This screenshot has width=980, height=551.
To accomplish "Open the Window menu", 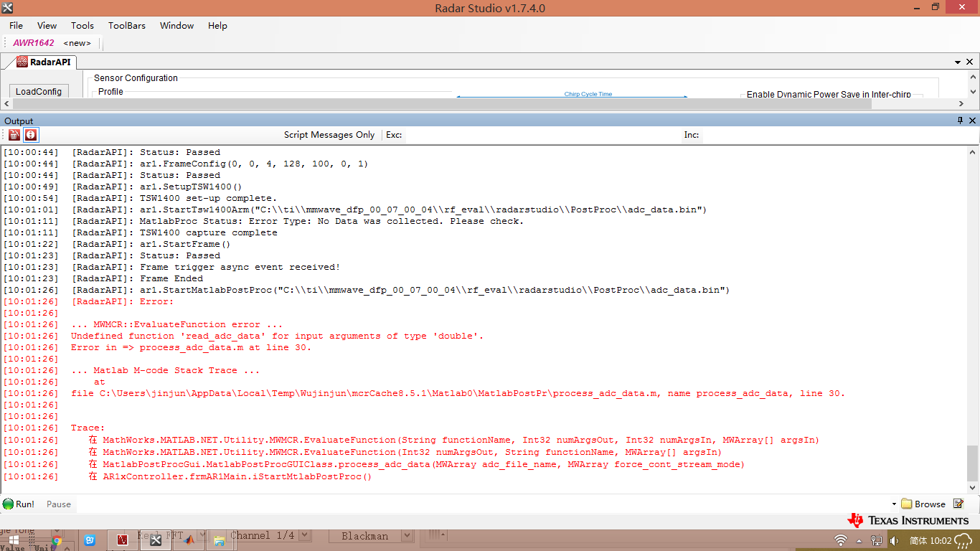I will [x=176, y=25].
